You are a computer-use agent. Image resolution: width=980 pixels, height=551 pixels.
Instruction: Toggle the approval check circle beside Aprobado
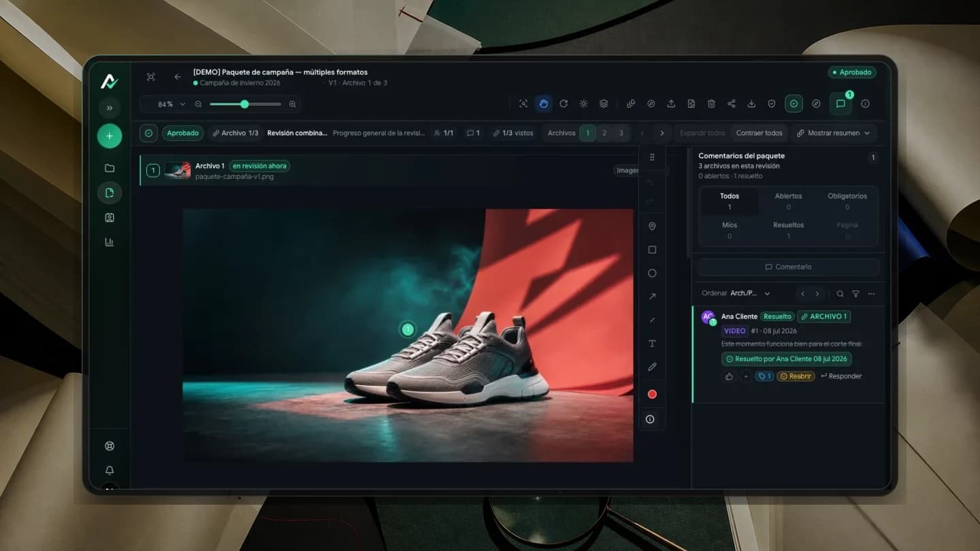coord(148,133)
